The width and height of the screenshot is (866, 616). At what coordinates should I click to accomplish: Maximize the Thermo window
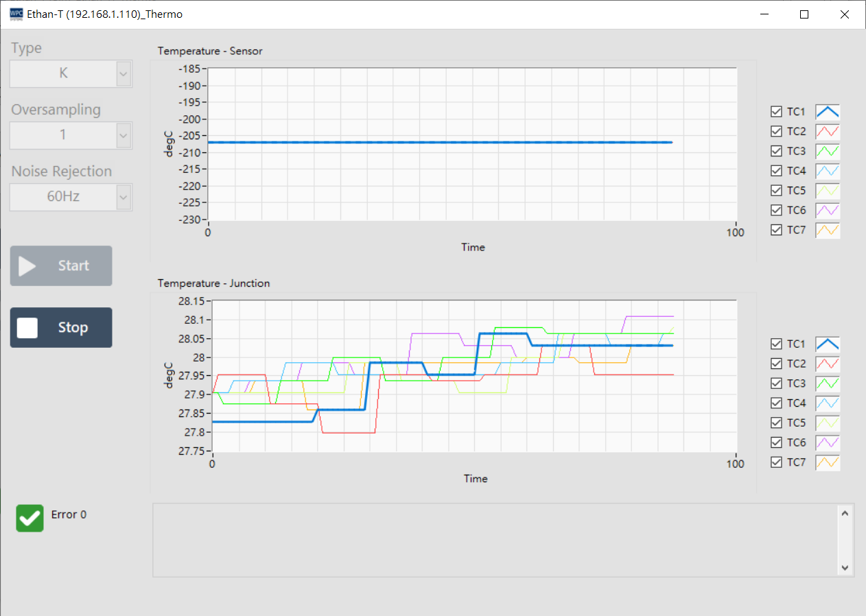tap(804, 14)
